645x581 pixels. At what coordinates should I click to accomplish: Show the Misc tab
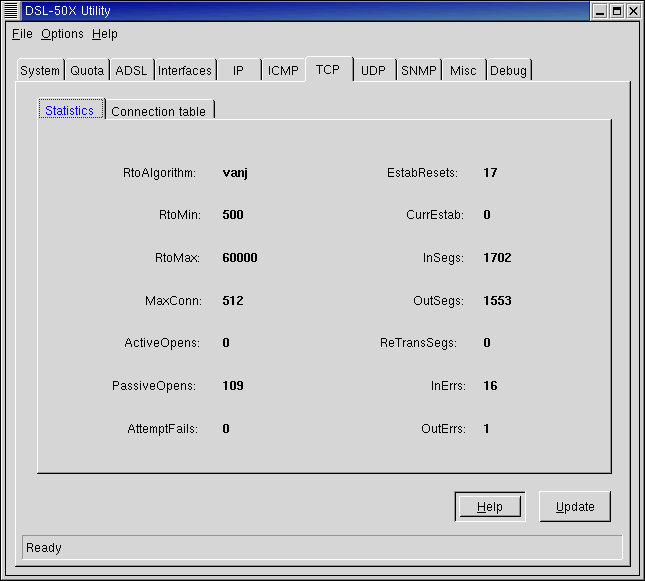tap(463, 70)
